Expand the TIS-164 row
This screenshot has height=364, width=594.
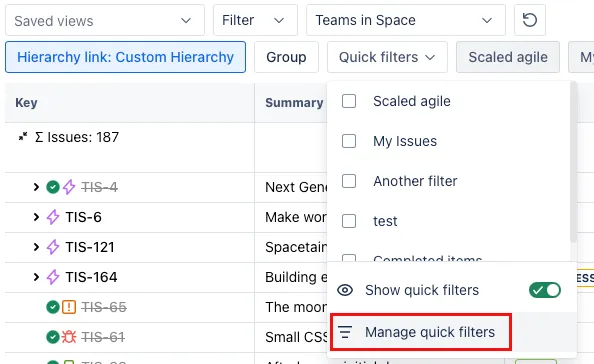coord(36,277)
